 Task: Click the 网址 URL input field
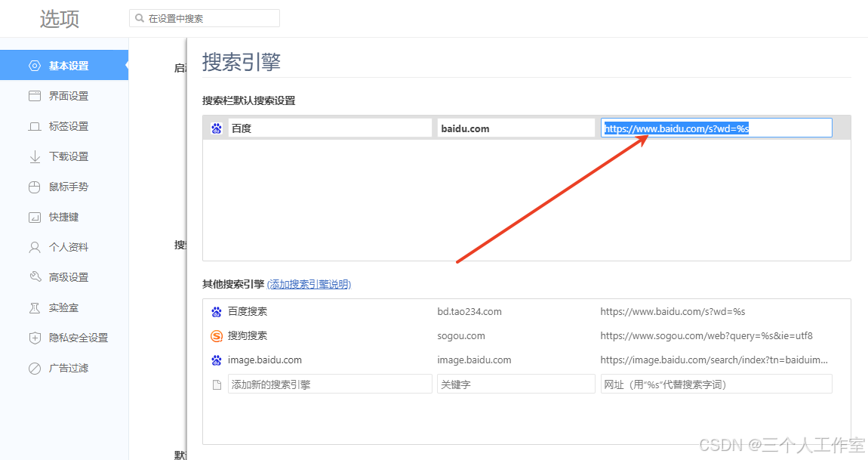point(716,384)
